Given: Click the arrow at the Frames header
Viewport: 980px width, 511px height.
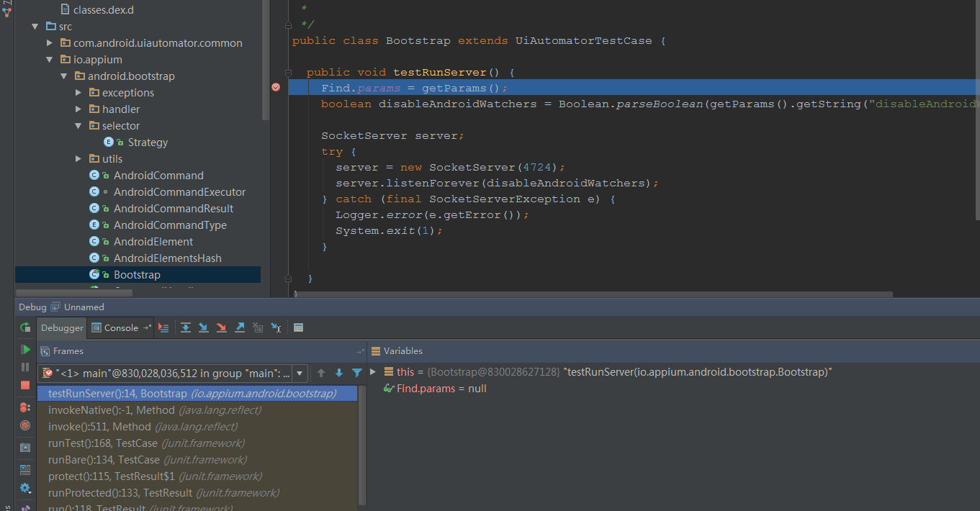Looking at the screenshot, I should pyautogui.click(x=360, y=351).
